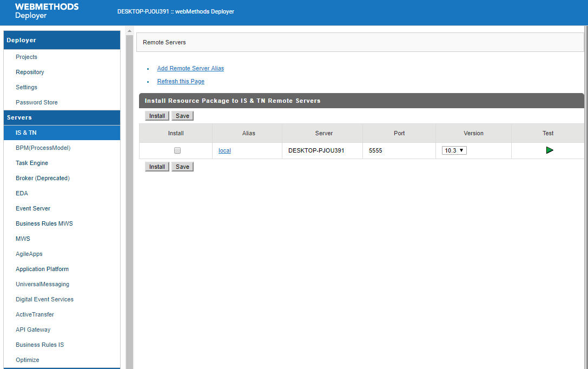Run the connection test for local alias
Viewport: 588px width, 369px height.
(550, 150)
